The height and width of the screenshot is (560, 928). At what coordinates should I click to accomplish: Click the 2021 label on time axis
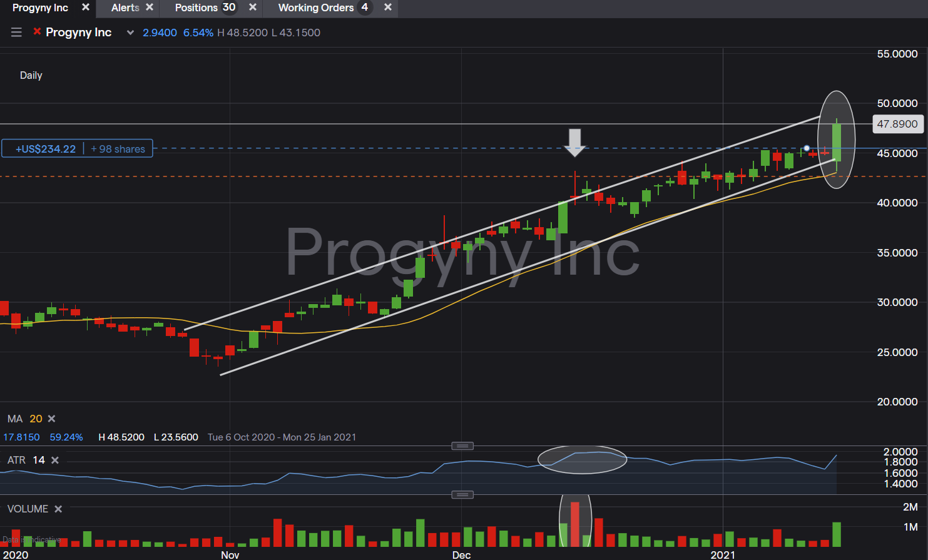(723, 554)
